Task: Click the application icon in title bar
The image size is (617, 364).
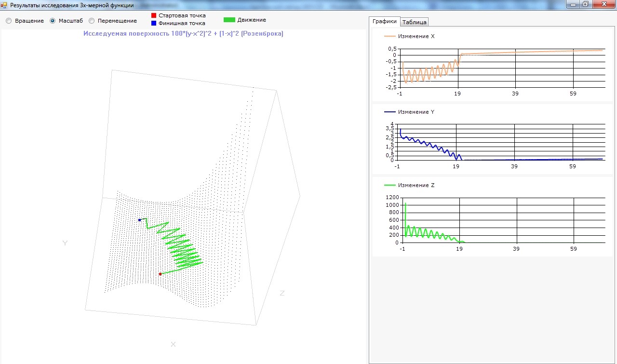Action: (4, 5)
